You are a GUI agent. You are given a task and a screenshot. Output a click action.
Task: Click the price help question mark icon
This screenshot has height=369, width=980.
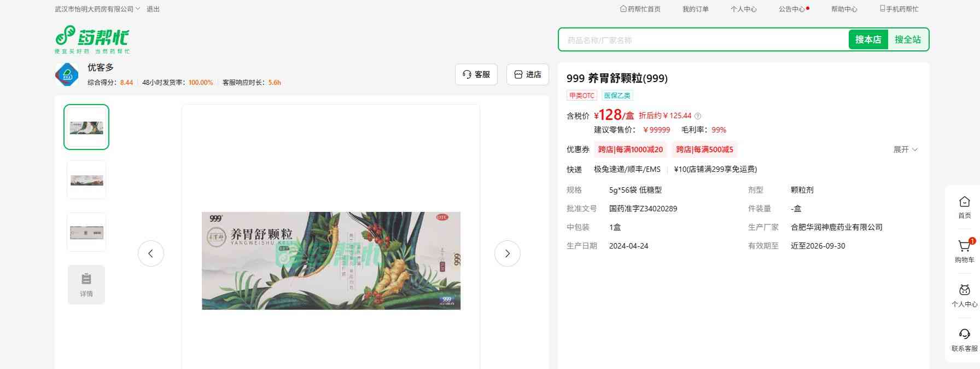(x=698, y=116)
